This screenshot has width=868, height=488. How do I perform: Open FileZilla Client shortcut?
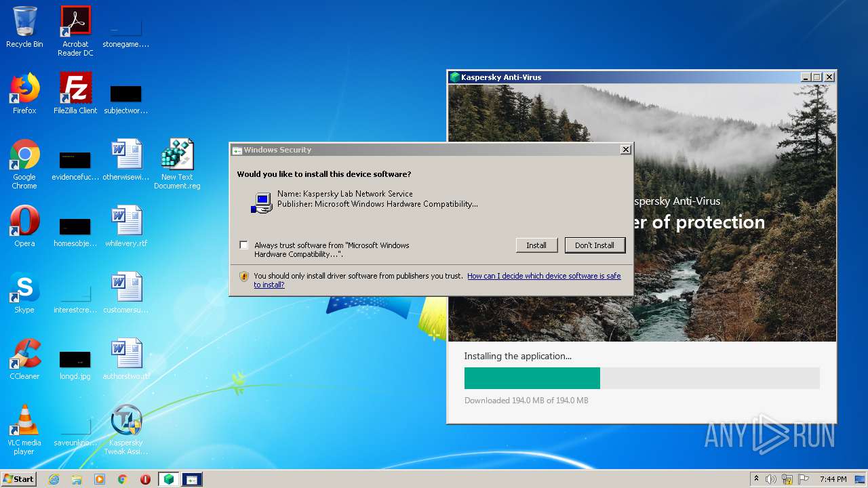point(75,94)
